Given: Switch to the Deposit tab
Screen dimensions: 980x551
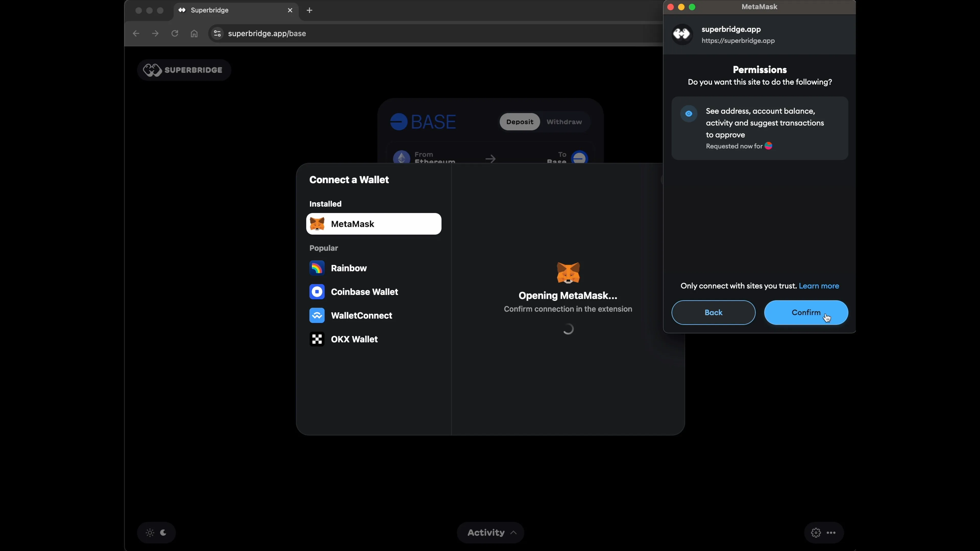Looking at the screenshot, I should (519, 122).
